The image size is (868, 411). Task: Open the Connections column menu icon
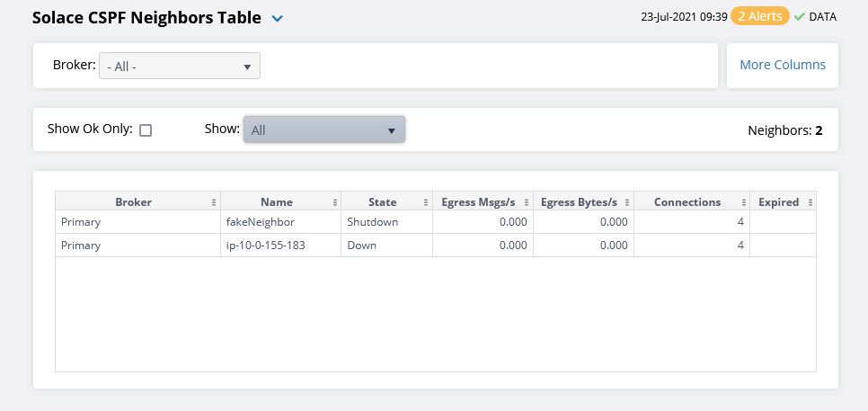point(743,202)
